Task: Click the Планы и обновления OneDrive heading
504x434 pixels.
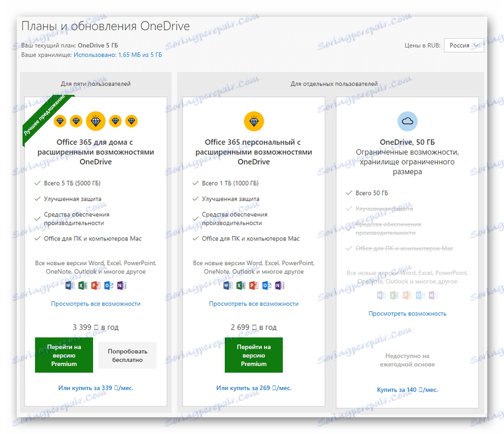Action: pyautogui.click(x=106, y=26)
